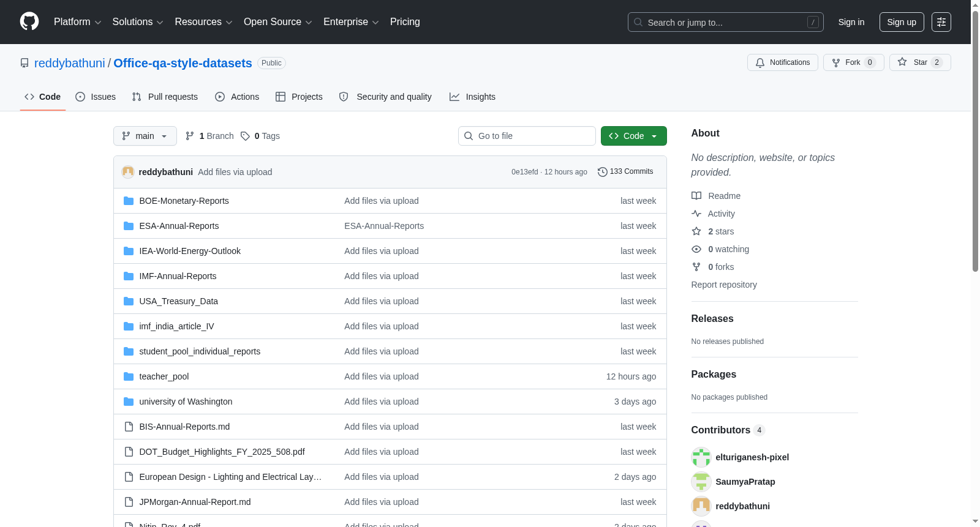Open the Office-qa-style-datasets repository link

point(183,63)
